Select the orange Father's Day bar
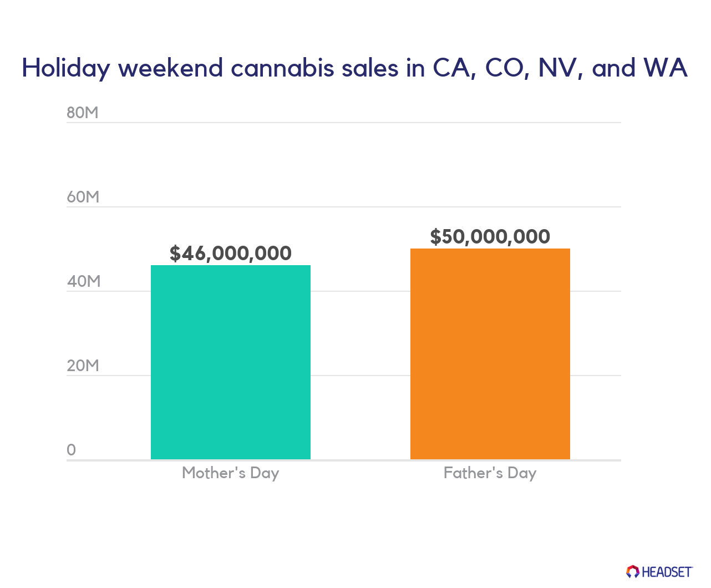Screen dimensions: 711x588 490,354
